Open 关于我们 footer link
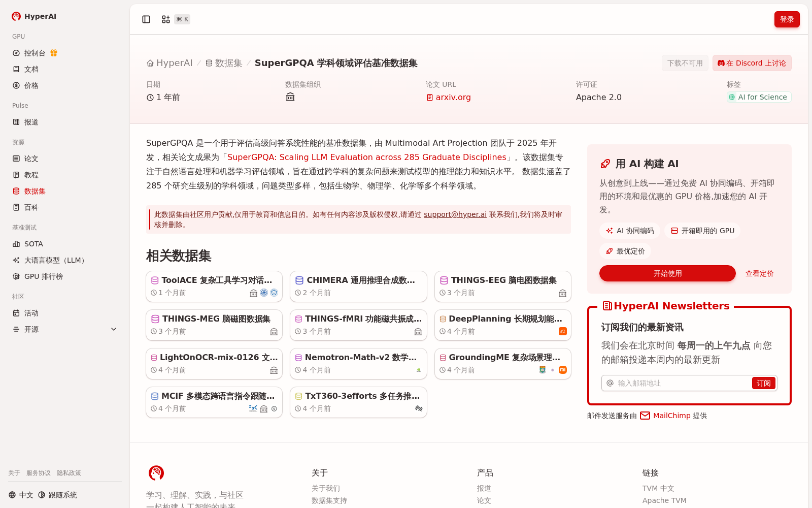This screenshot has height=508, width=812. [326, 488]
